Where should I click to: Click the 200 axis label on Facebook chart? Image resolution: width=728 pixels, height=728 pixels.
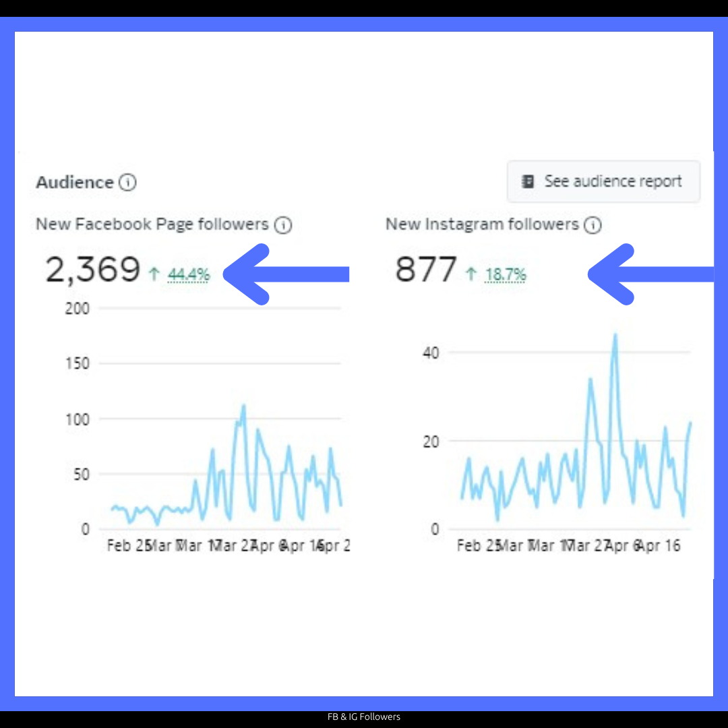coord(77,309)
